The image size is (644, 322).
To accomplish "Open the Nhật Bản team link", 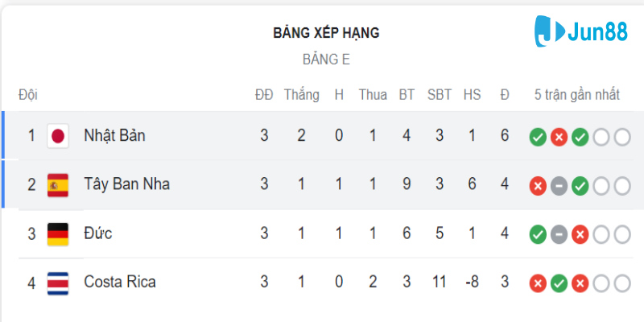I will 114,135.
